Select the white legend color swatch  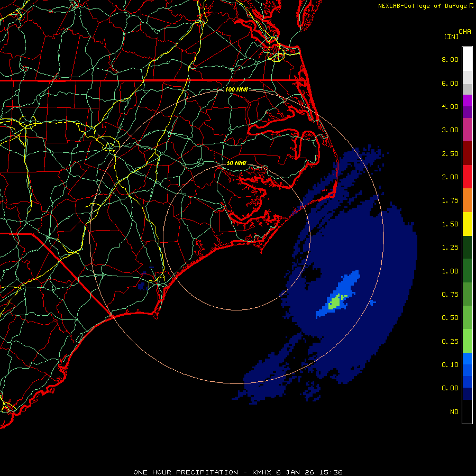467,59
